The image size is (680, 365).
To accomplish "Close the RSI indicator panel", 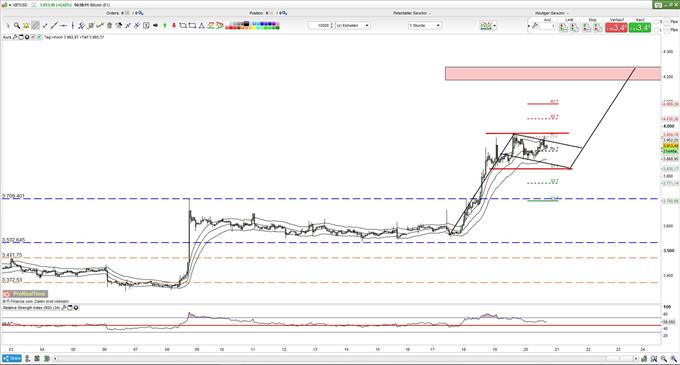I will (x=76, y=308).
